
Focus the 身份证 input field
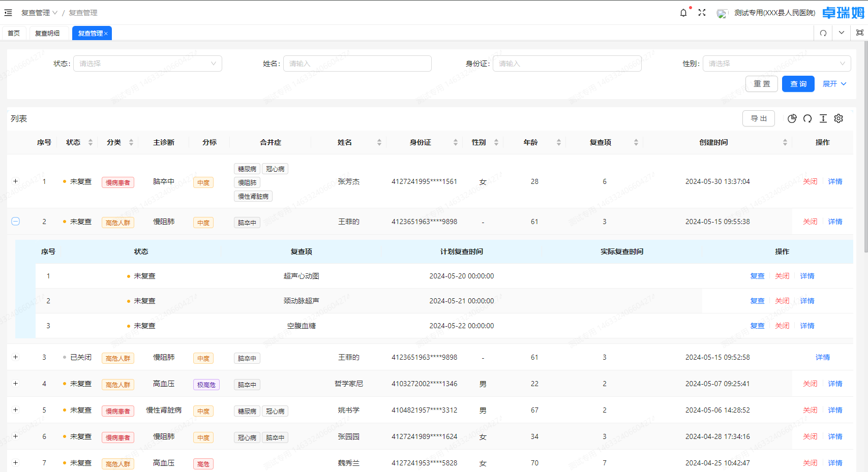coord(567,64)
